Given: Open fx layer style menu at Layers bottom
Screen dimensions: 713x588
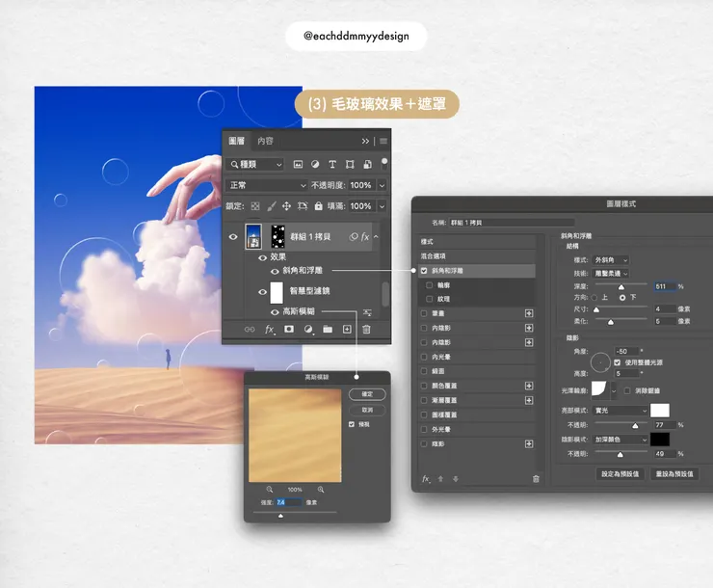Looking at the screenshot, I should [270, 330].
